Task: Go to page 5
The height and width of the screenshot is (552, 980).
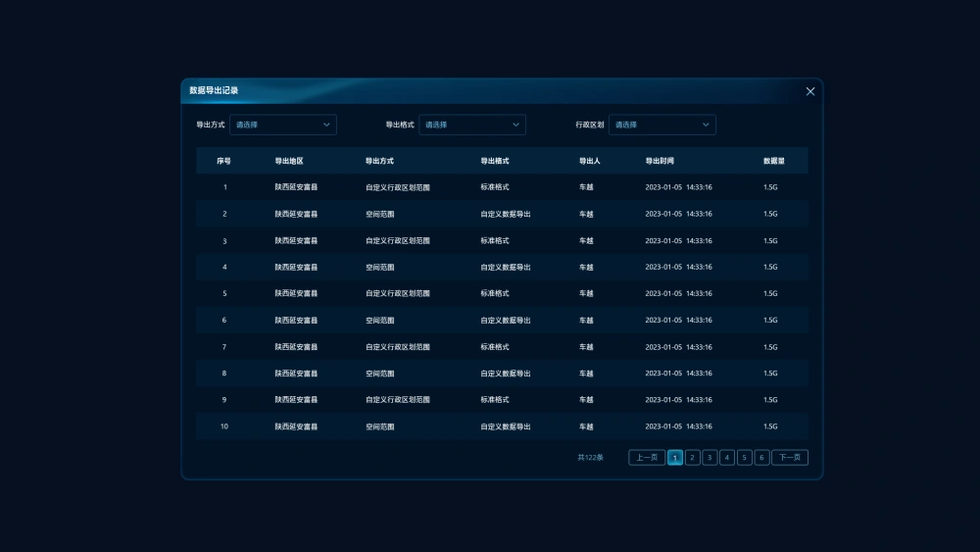Action: (745, 457)
